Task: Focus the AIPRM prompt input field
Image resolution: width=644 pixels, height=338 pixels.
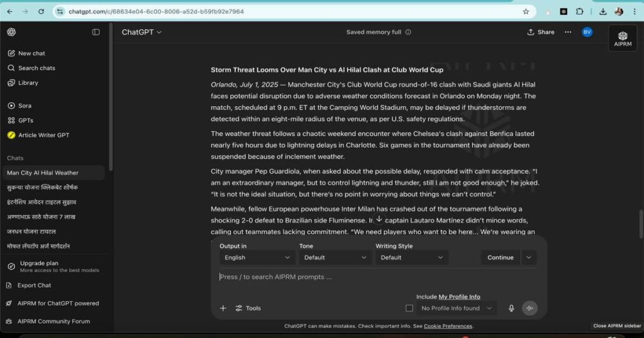Action: point(378,277)
